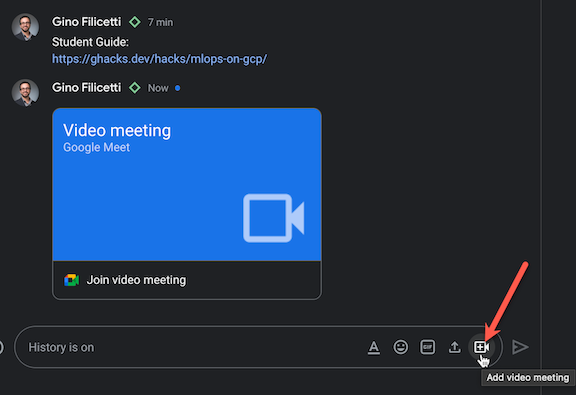576x395 pixels.
Task: Click the send message arrow
Action: click(520, 347)
